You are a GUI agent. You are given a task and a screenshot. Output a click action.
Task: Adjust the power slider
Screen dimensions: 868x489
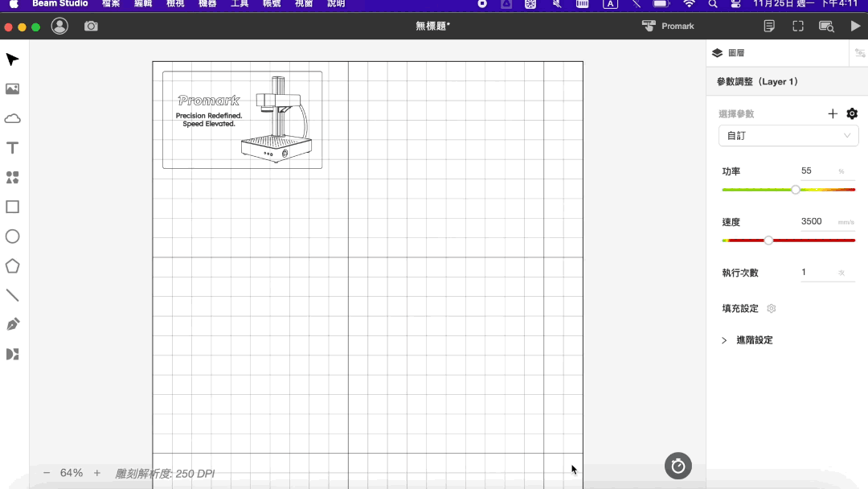[796, 189]
